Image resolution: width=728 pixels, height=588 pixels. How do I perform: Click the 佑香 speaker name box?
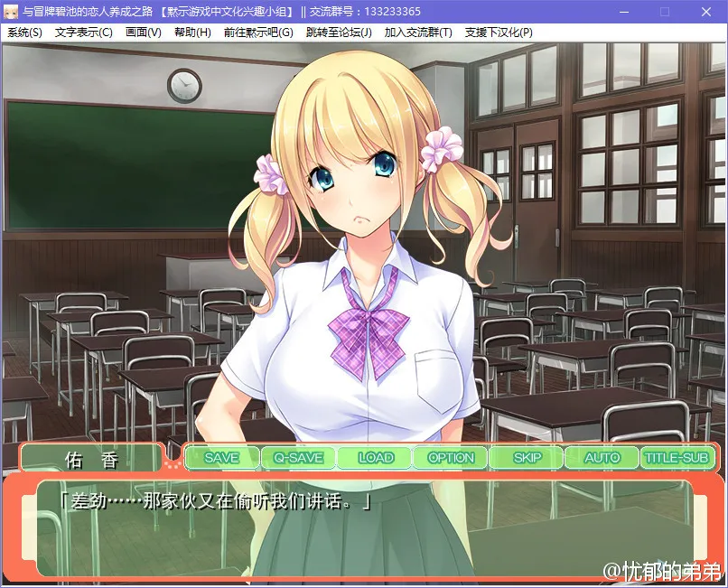[x=92, y=459]
